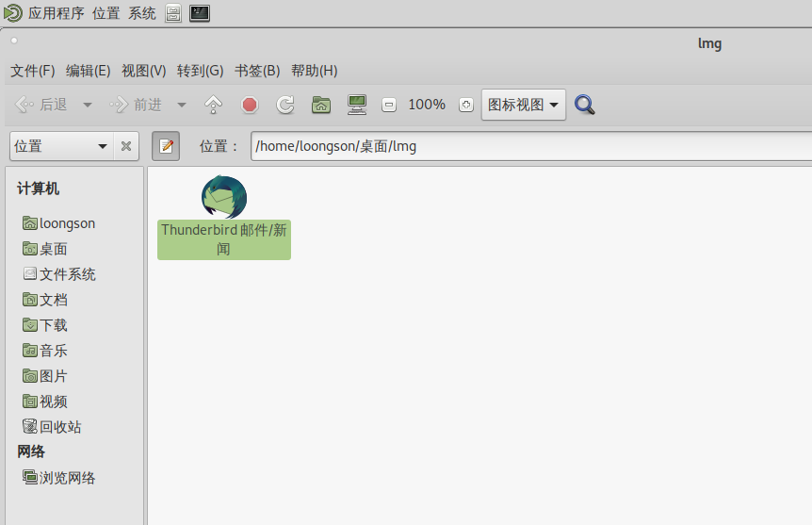Go up to the parent folder
This screenshot has height=525, width=812.
pyautogui.click(x=213, y=105)
